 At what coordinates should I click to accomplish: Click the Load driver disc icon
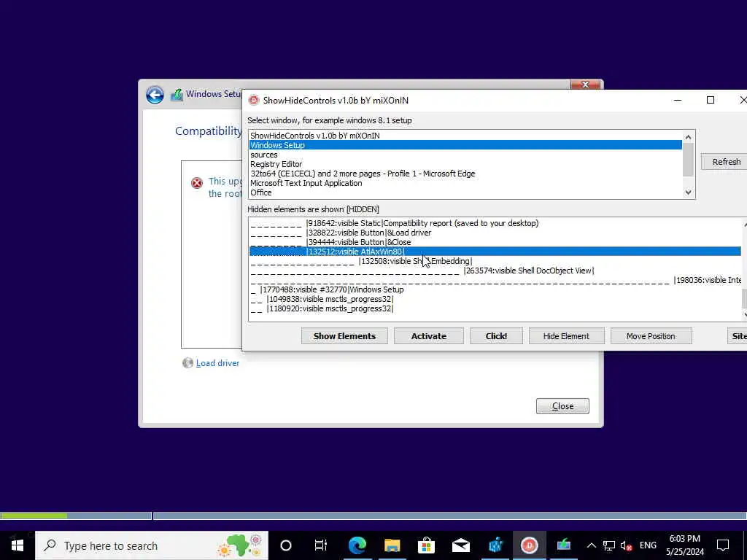[x=187, y=363]
